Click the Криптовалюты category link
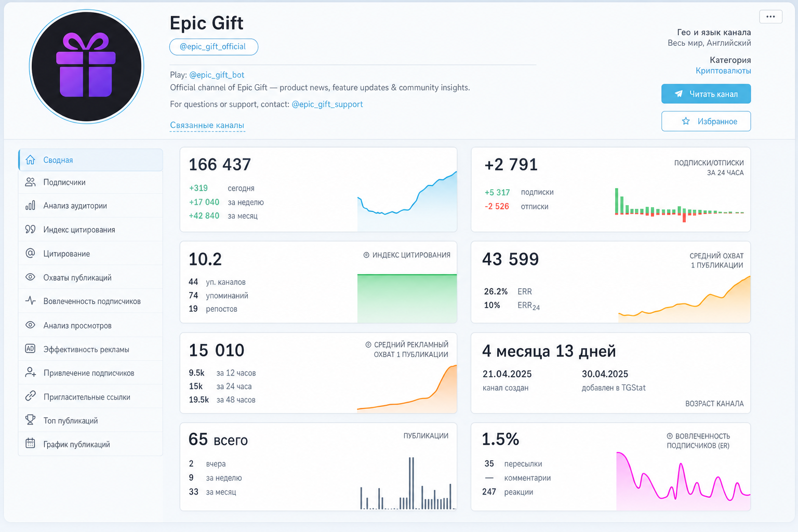798x532 pixels. pyautogui.click(x=723, y=71)
